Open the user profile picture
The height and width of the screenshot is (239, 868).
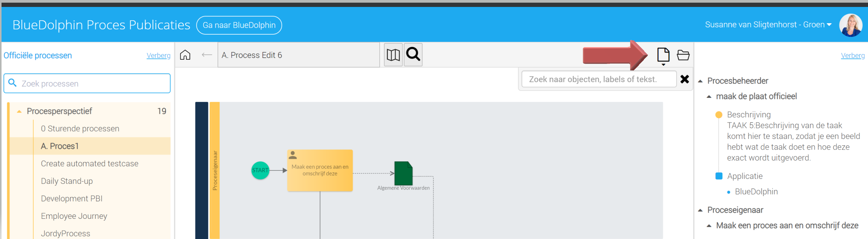(851, 25)
